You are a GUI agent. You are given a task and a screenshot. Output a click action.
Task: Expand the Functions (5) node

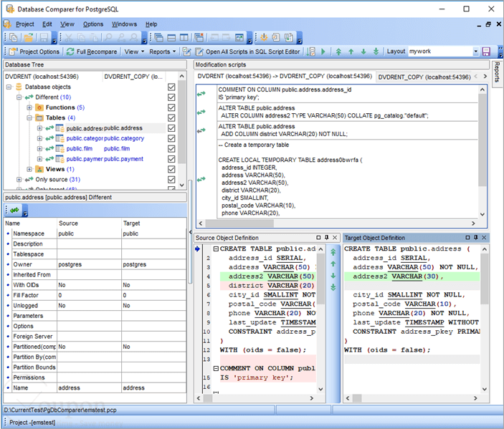pos(29,107)
